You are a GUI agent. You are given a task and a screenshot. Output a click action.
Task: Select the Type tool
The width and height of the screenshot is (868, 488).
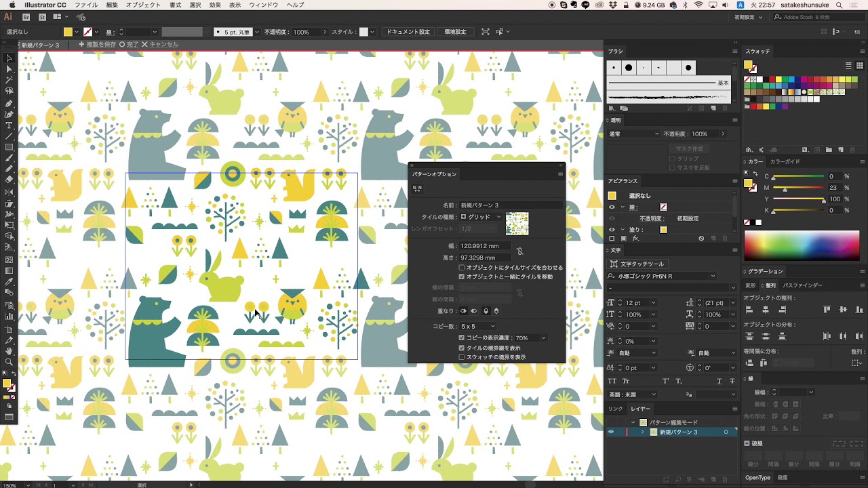click(9, 125)
